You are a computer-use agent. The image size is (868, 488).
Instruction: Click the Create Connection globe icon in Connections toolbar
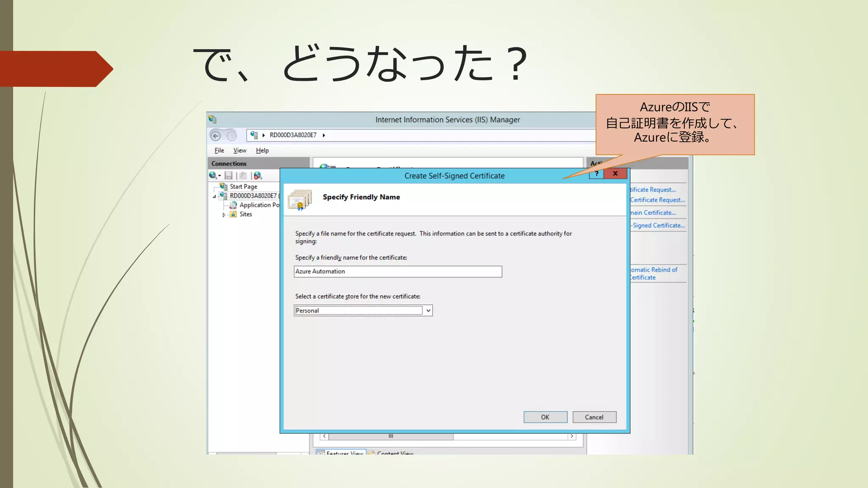214,175
